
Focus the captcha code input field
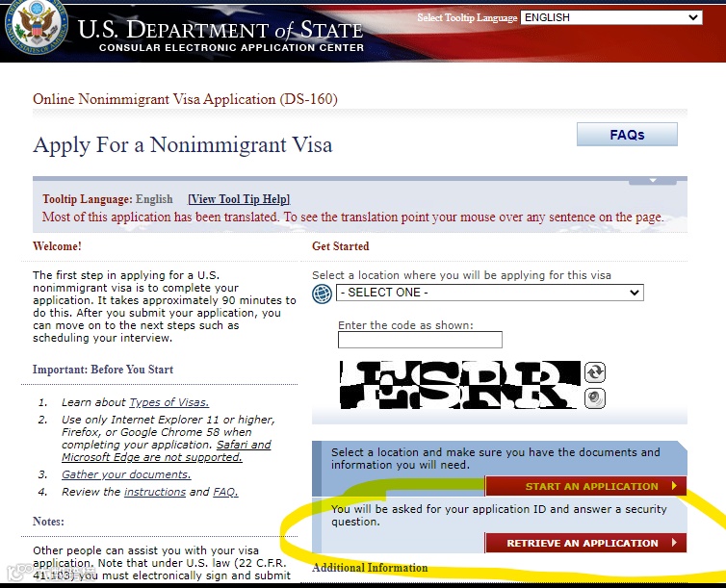point(420,340)
